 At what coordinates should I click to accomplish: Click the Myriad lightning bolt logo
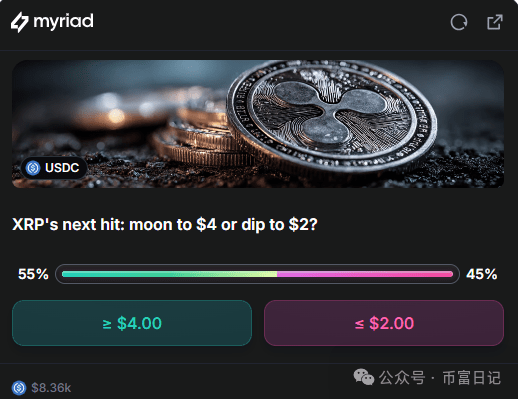pyautogui.click(x=20, y=22)
